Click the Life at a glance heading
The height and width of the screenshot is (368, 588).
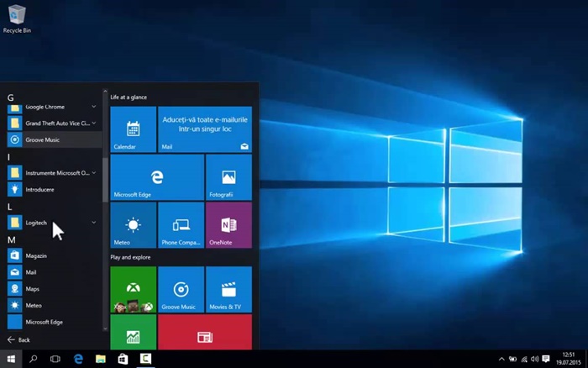pos(129,97)
